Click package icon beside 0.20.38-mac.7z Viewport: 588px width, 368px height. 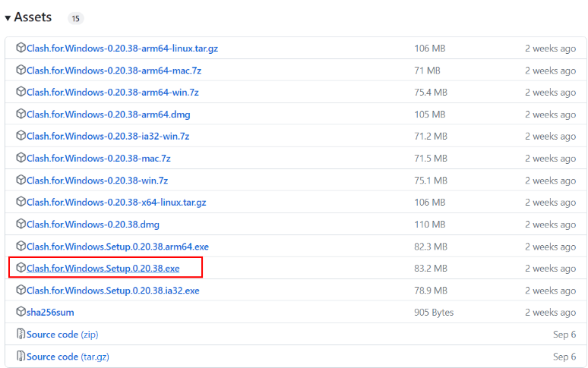21,157
